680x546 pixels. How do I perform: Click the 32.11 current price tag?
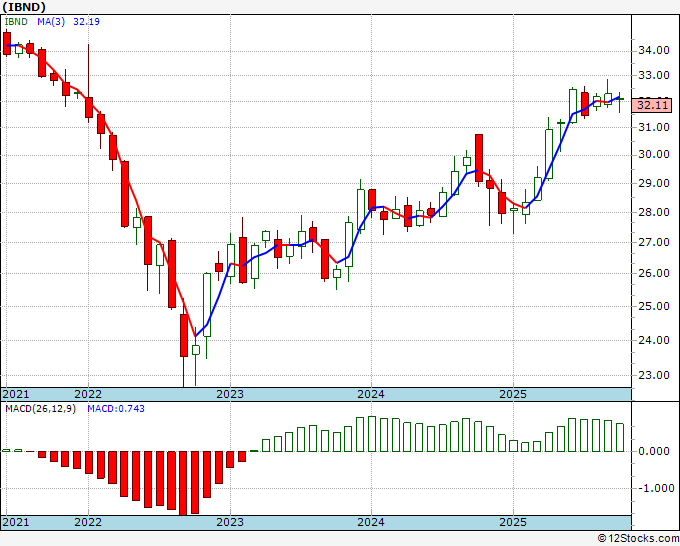[652, 105]
